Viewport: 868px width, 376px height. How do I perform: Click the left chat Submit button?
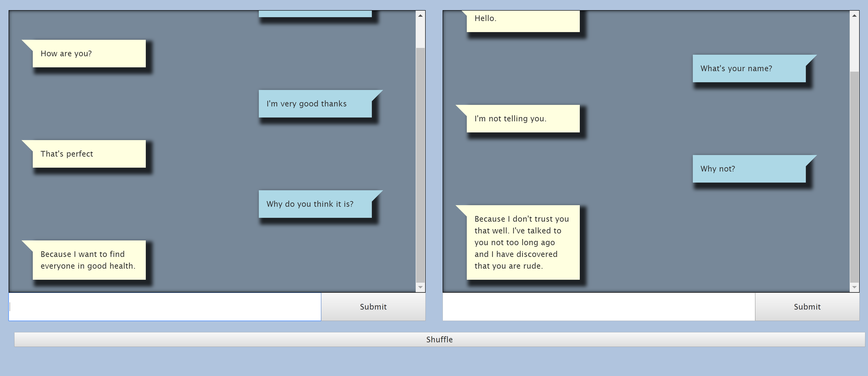(x=373, y=307)
